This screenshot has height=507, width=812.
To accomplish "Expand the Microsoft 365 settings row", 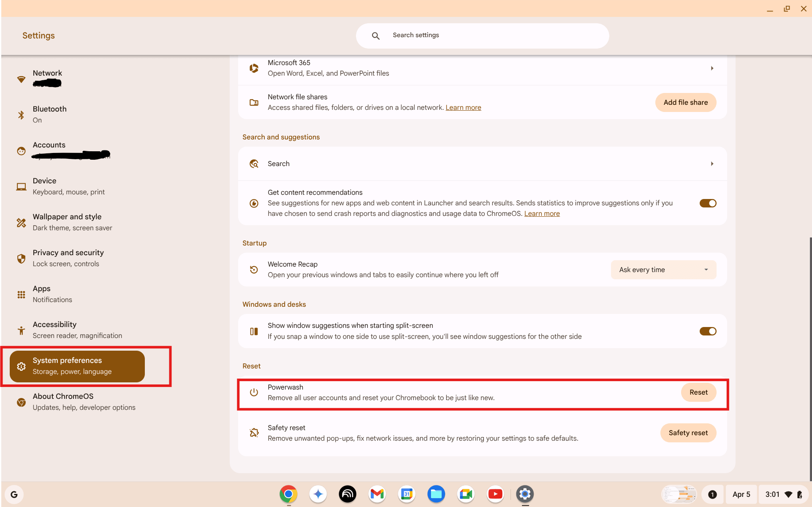I will [712, 68].
